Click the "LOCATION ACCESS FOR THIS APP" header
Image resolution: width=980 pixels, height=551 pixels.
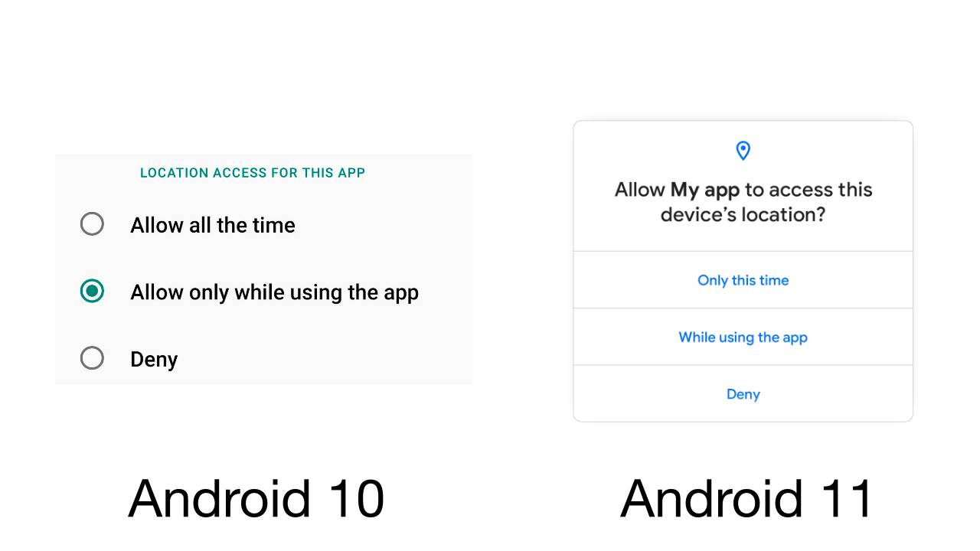pyautogui.click(x=253, y=173)
